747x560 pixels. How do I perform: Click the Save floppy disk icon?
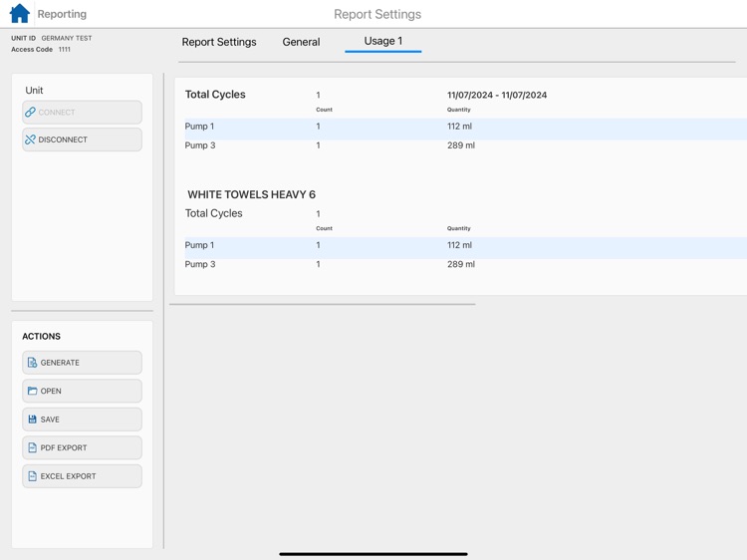32,420
